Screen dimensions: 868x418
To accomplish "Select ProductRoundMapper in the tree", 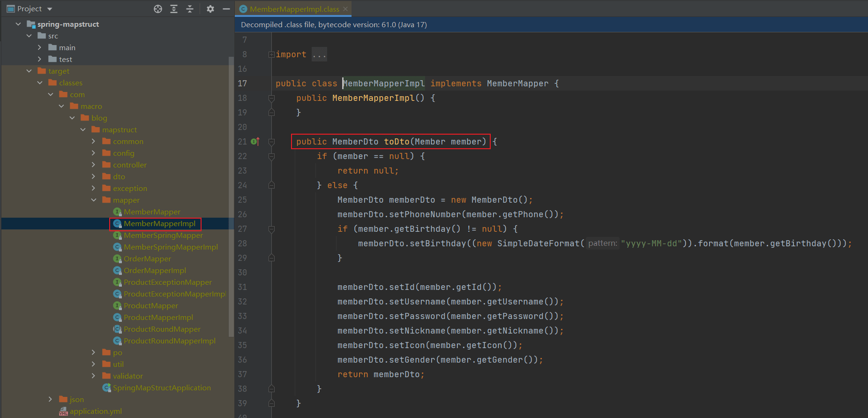I will pyautogui.click(x=162, y=329).
